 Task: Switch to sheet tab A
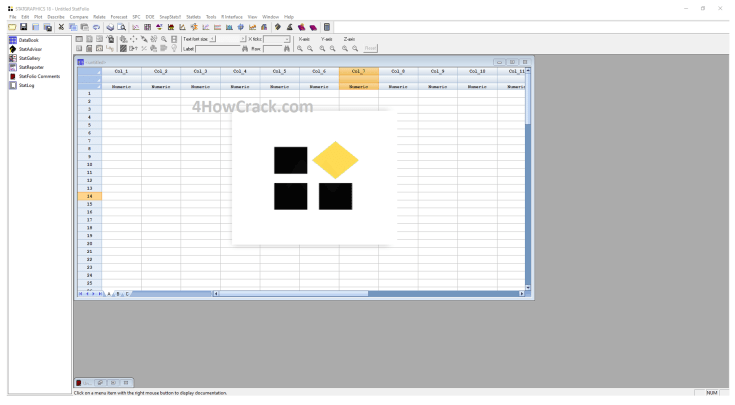(109, 294)
